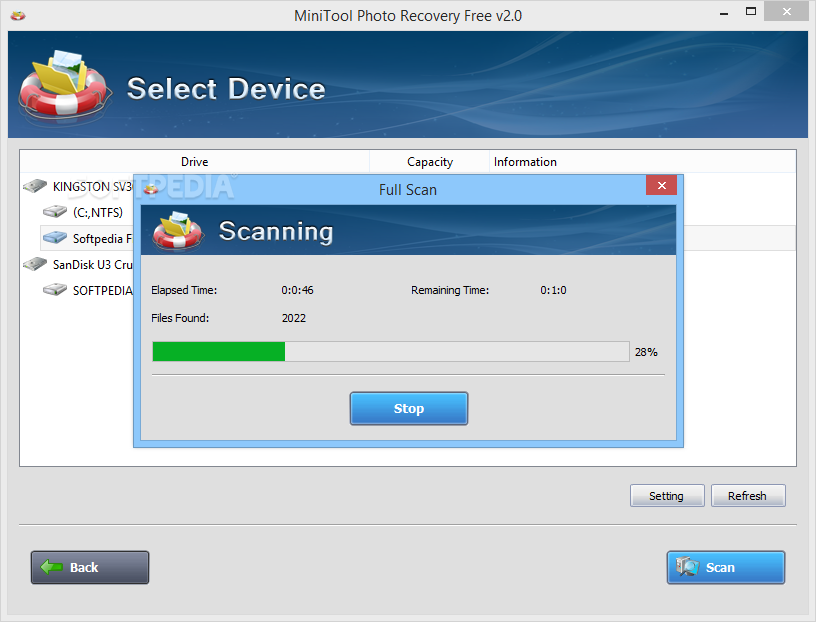This screenshot has height=622, width=816.
Task: Click the SOFTPEDIA volume row text
Action: click(103, 290)
